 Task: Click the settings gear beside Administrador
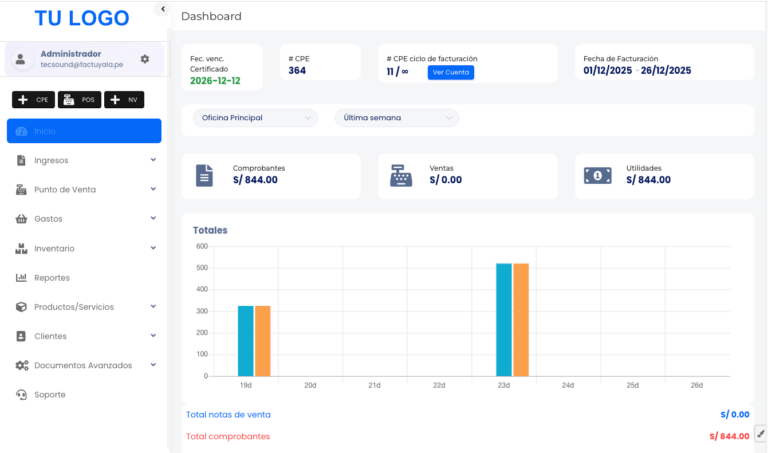click(145, 59)
